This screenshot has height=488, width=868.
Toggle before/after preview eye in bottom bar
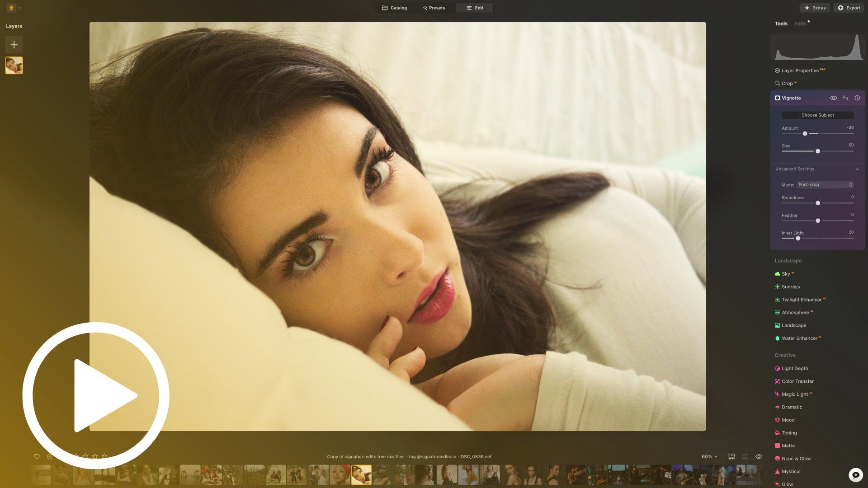point(759,457)
